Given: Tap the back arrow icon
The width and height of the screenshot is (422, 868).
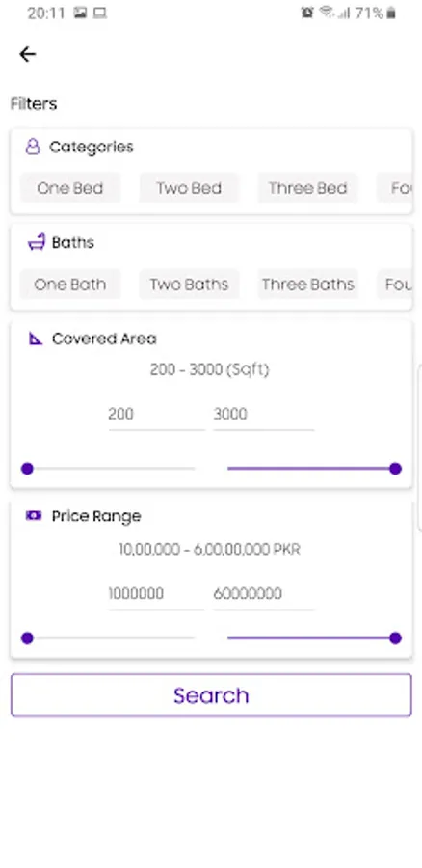Looking at the screenshot, I should (27, 54).
